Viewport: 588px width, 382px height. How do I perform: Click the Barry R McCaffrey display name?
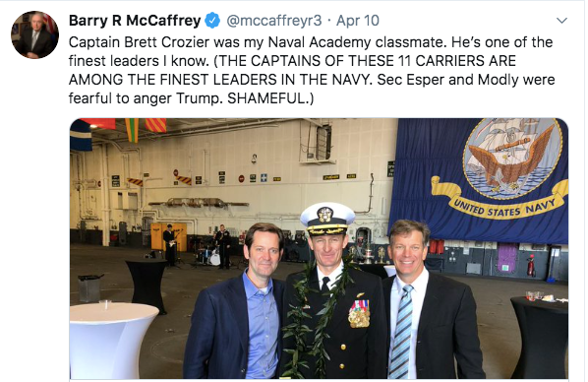135,21
